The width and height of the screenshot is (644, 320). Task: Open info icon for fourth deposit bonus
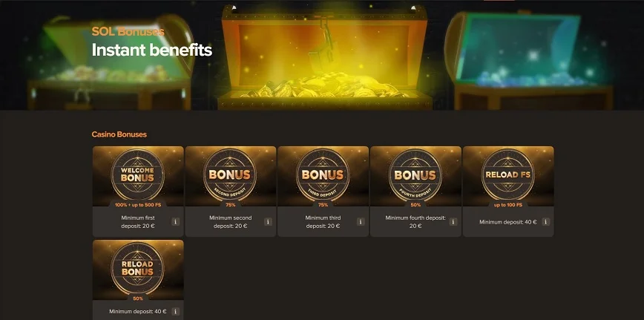point(453,222)
